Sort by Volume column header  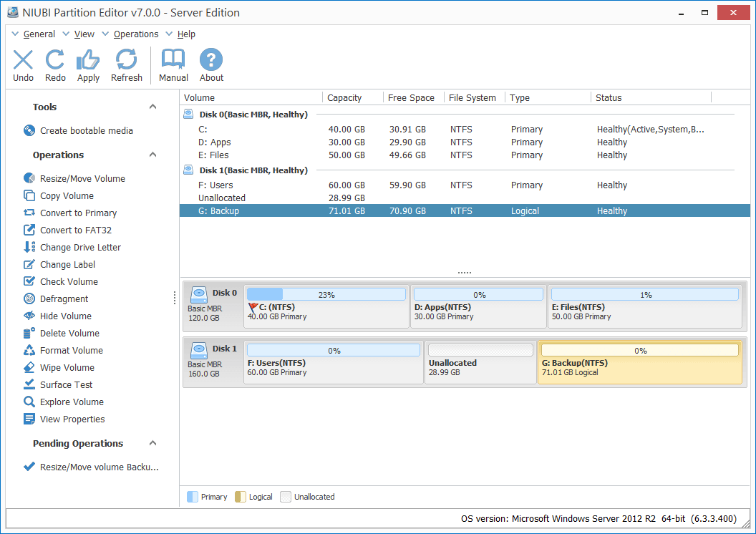coord(251,98)
